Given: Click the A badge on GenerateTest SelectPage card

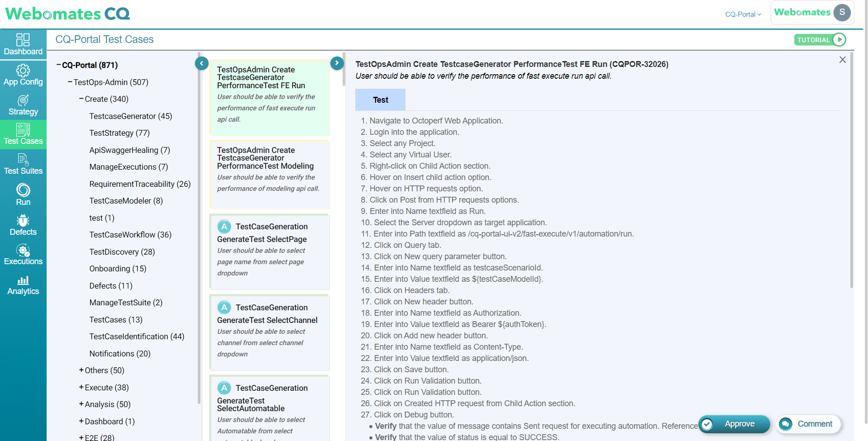Looking at the screenshot, I should 224,227.
